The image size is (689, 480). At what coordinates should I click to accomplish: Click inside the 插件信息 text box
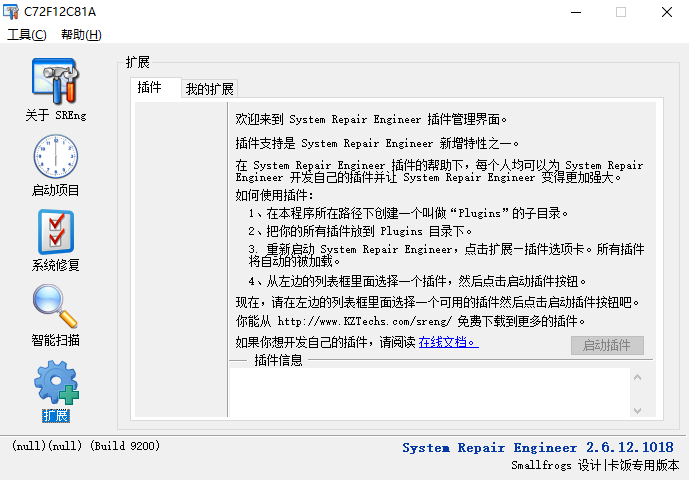pos(430,392)
